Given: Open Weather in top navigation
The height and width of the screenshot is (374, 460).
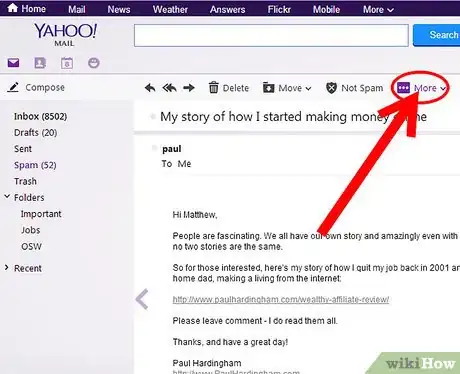Looking at the screenshot, I should point(170,9).
